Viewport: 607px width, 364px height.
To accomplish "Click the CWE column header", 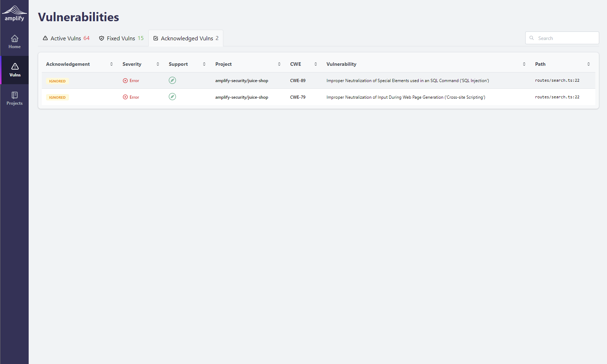I will (x=296, y=64).
